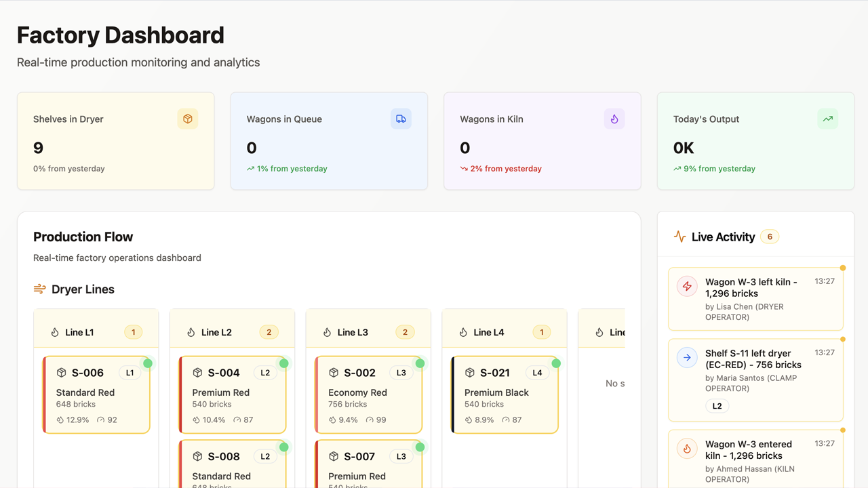868x488 pixels.
Task: Click the Dryer Lines wind icon
Action: (39, 289)
